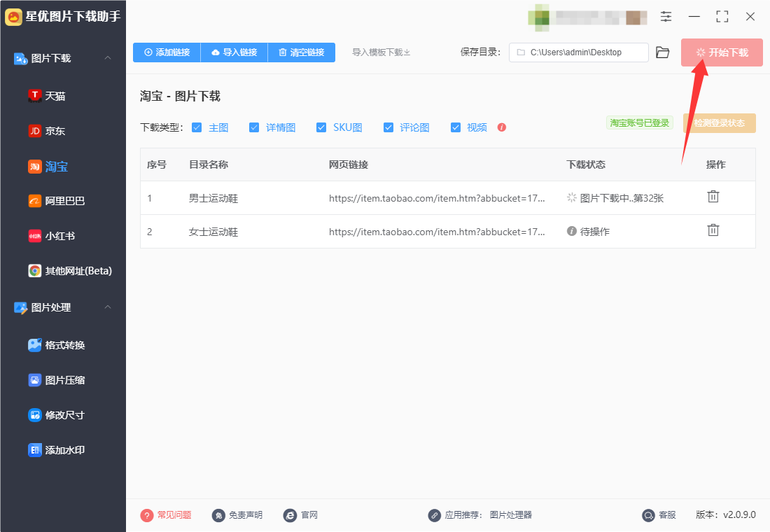Click the 检测登录状态 button

[x=720, y=122]
